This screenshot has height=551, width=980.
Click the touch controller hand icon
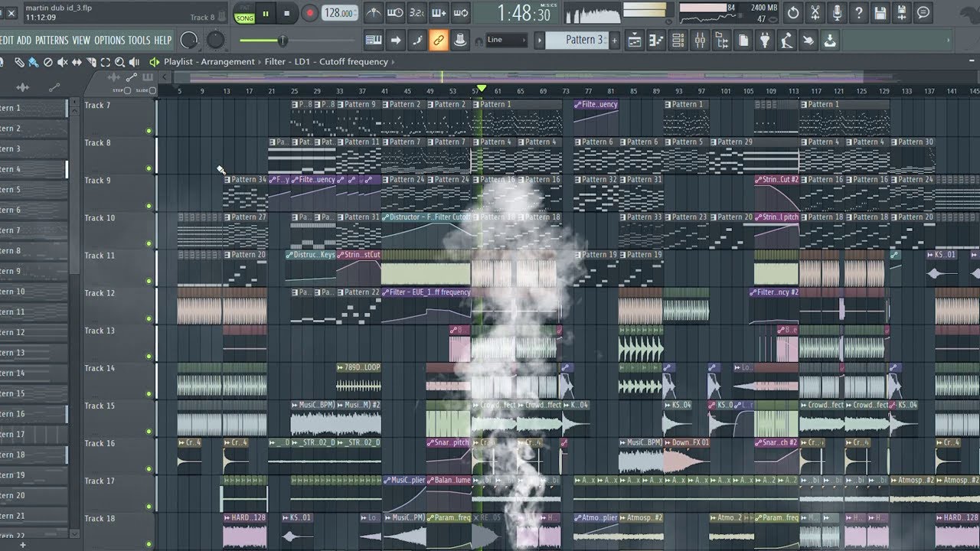(808, 41)
